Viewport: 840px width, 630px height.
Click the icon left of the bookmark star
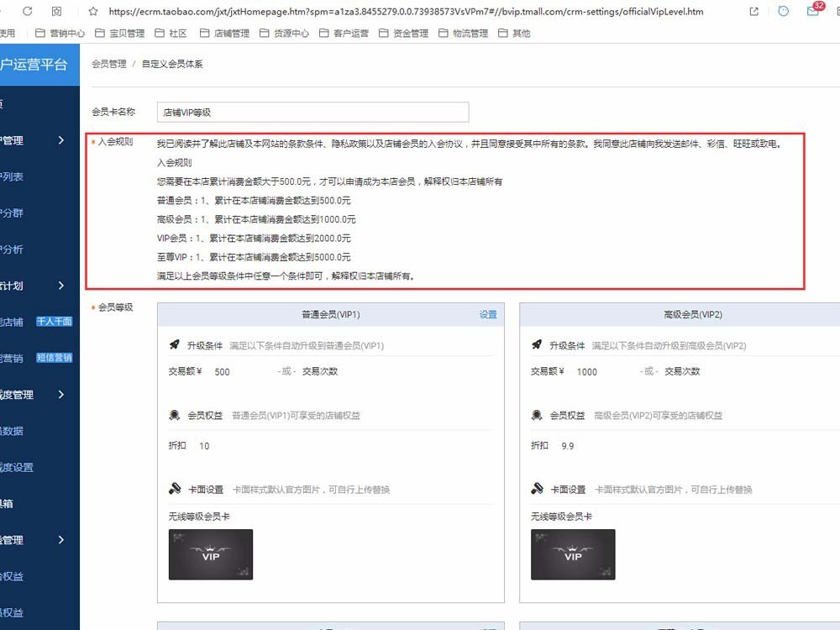pos(57,11)
